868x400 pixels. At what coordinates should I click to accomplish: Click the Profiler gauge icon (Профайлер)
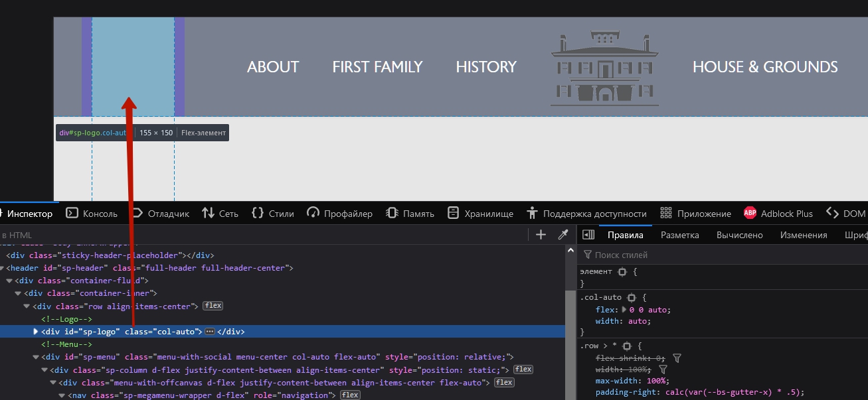click(x=313, y=213)
